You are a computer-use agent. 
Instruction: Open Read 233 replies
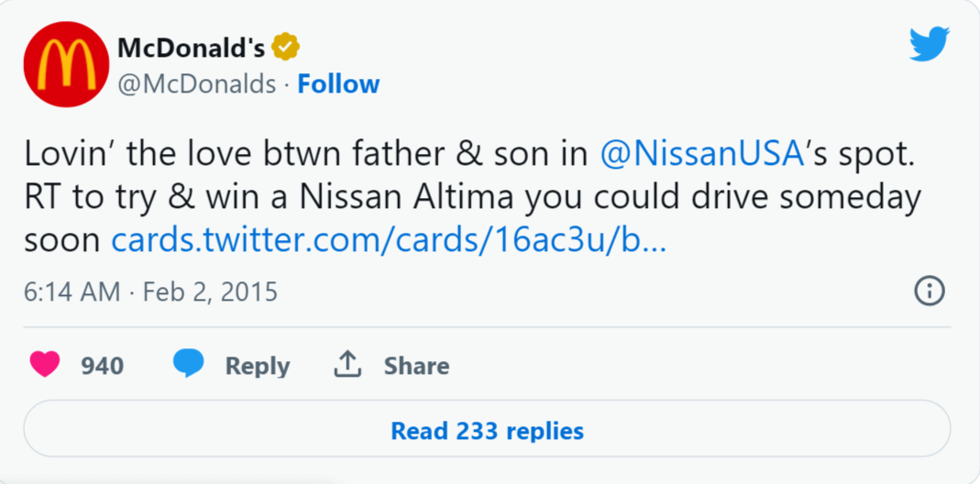click(x=487, y=430)
